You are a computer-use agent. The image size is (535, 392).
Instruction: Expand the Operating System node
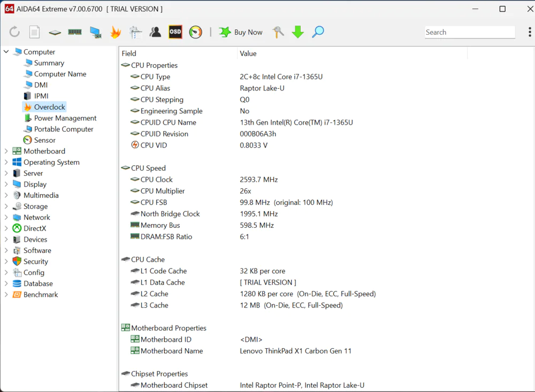[6, 162]
